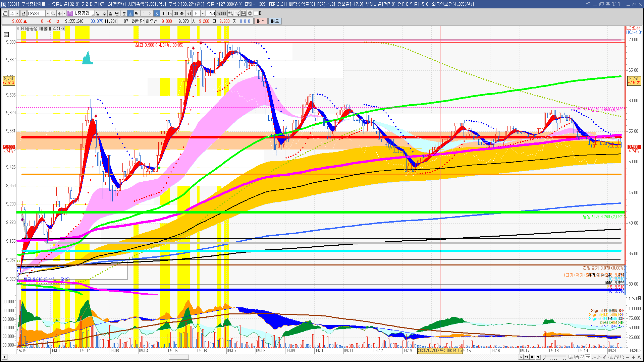Viewport: 644px width, 362px height.
Task: Click the save chart floppy icon
Action: coord(244,13)
